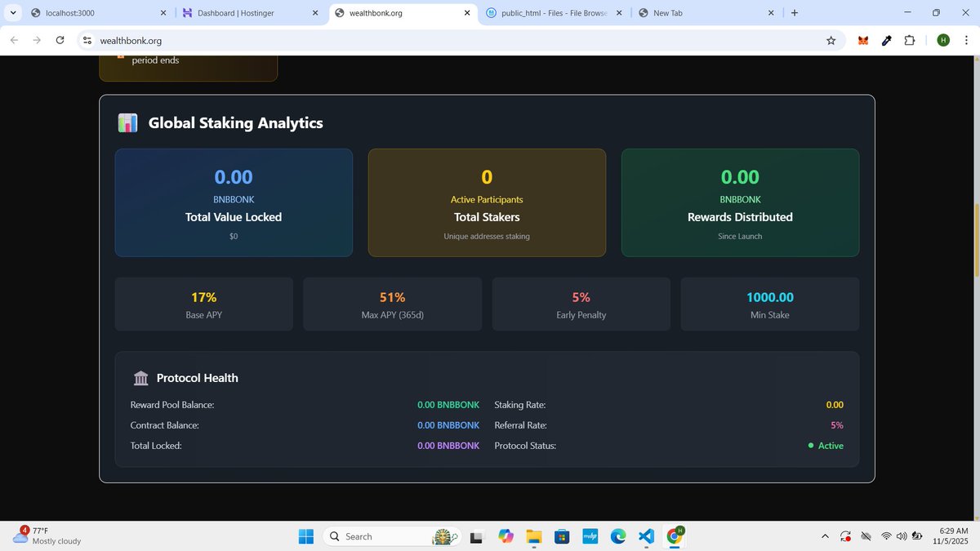The width and height of the screenshot is (980, 551).
Task: Bookmark the page with the star icon
Action: [x=831, y=40]
